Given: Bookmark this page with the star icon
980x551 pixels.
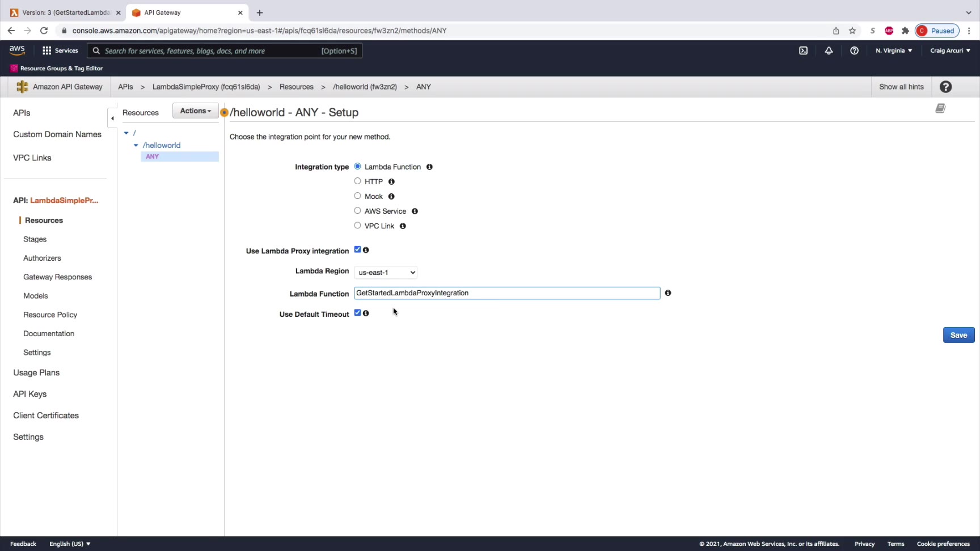Looking at the screenshot, I should coord(852,31).
